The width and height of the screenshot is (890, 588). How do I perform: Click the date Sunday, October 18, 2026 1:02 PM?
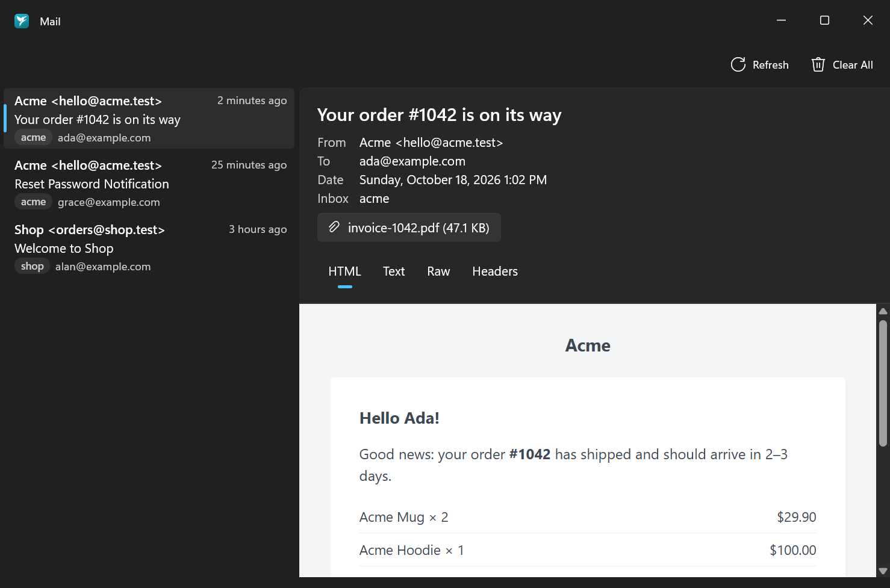453,180
